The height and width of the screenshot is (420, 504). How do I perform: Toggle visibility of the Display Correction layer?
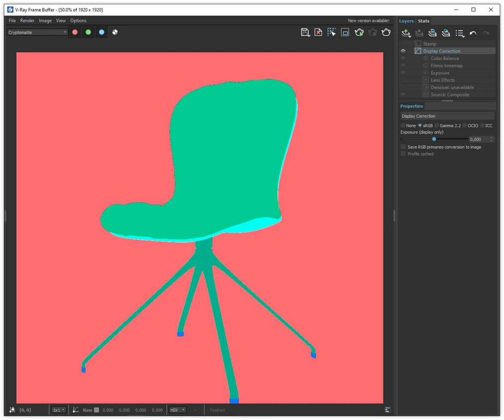coord(403,51)
